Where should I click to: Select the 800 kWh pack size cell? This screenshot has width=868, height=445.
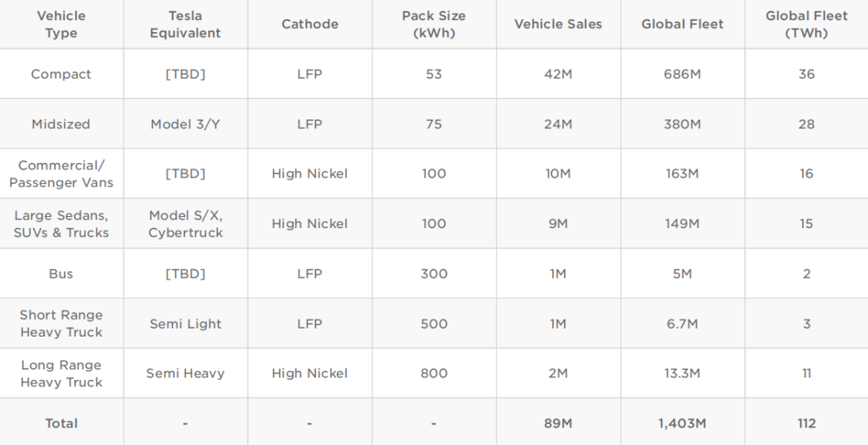coord(434,374)
